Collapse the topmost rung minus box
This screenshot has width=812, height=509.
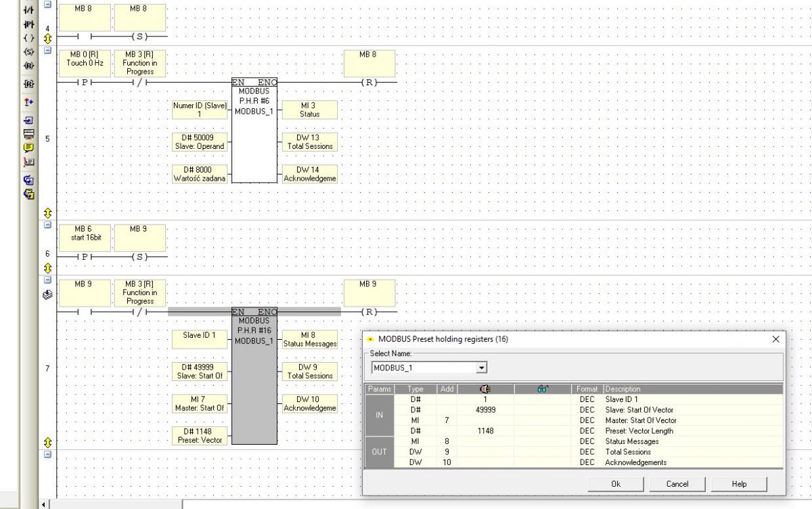click(x=48, y=5)
